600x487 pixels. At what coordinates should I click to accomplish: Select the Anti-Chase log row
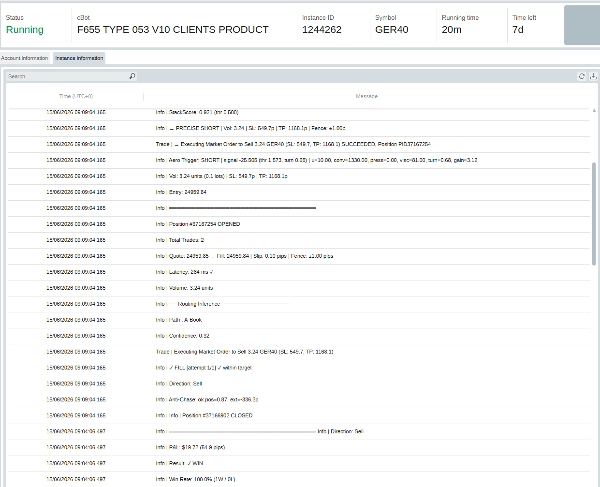point(299,400)
